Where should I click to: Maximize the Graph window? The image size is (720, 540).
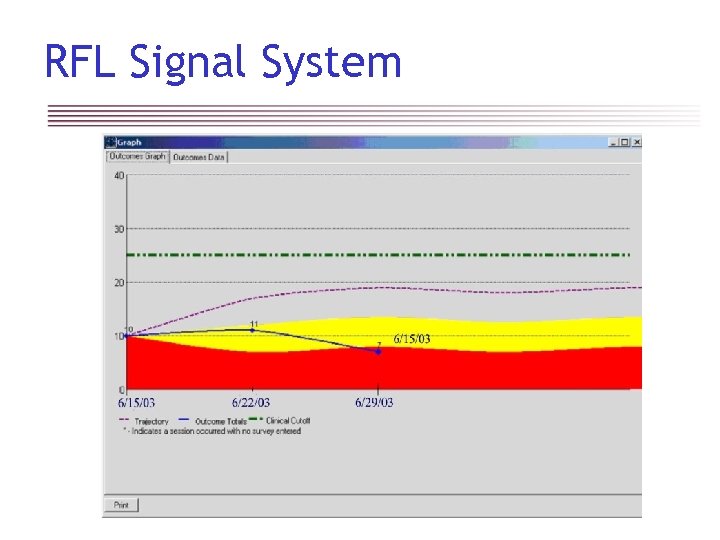(x=624, y=142)
